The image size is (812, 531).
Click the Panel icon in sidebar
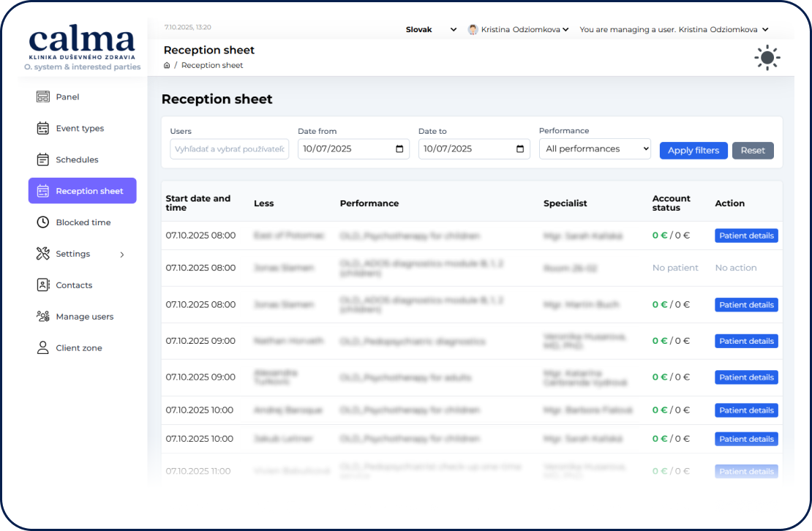click(x=43, y=97)
